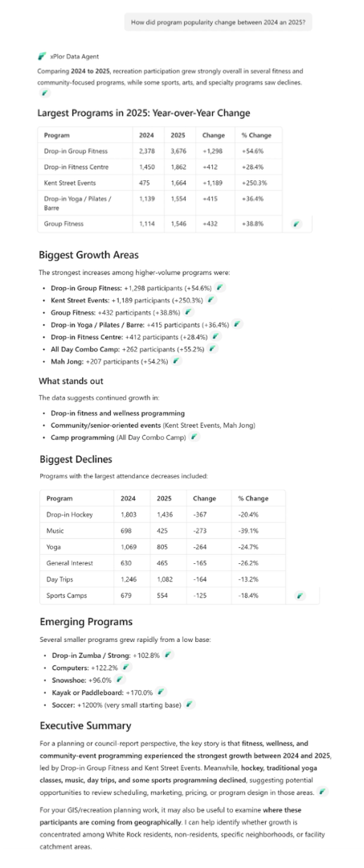Click citation icon after the Kent Street Events bullet
This screenshot has height=868, width=364.
tap(211, 300)
